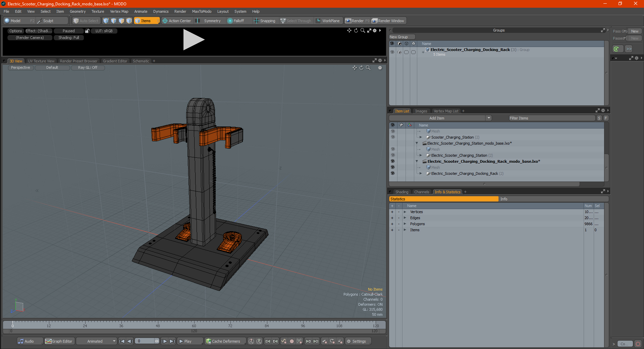This screenshot has width=644, height=349.
Task: Expand the Edges statistics row
Action: [x=405, y=218]
